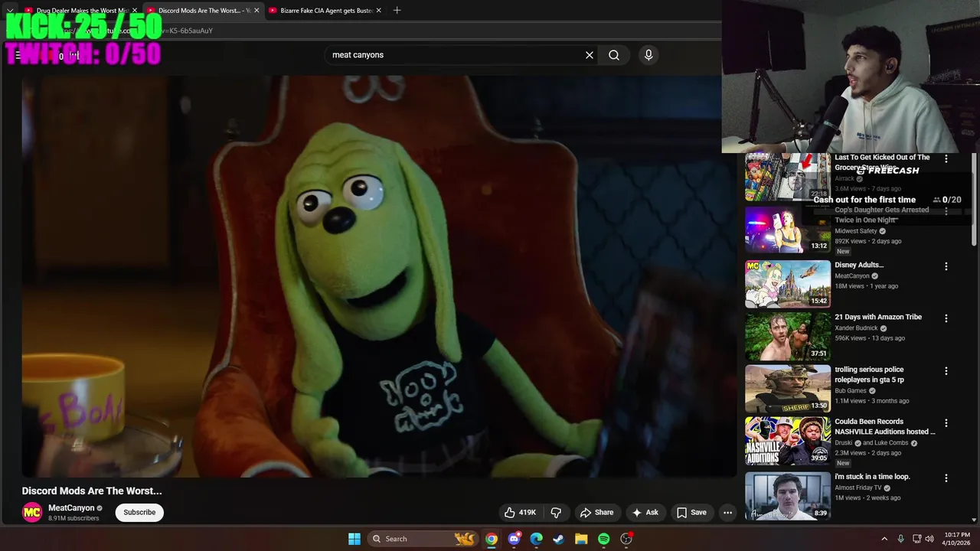Viewport: 980px width, 551px height.
Task: Save video to a playlist
Action: tap(691, 513)
